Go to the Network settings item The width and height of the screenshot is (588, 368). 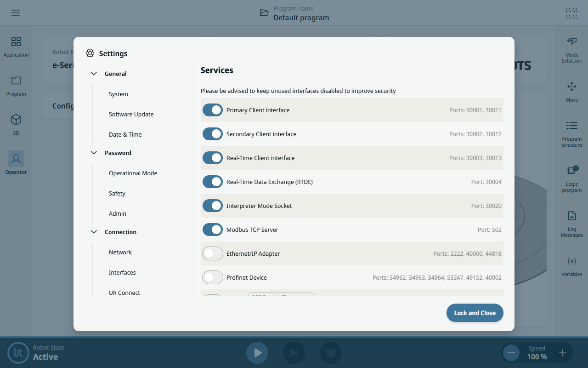tap(120, 252)
